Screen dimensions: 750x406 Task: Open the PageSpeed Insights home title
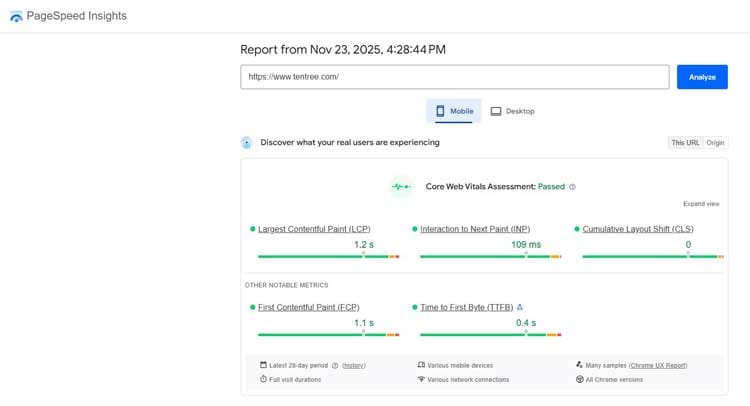[77, 16]
